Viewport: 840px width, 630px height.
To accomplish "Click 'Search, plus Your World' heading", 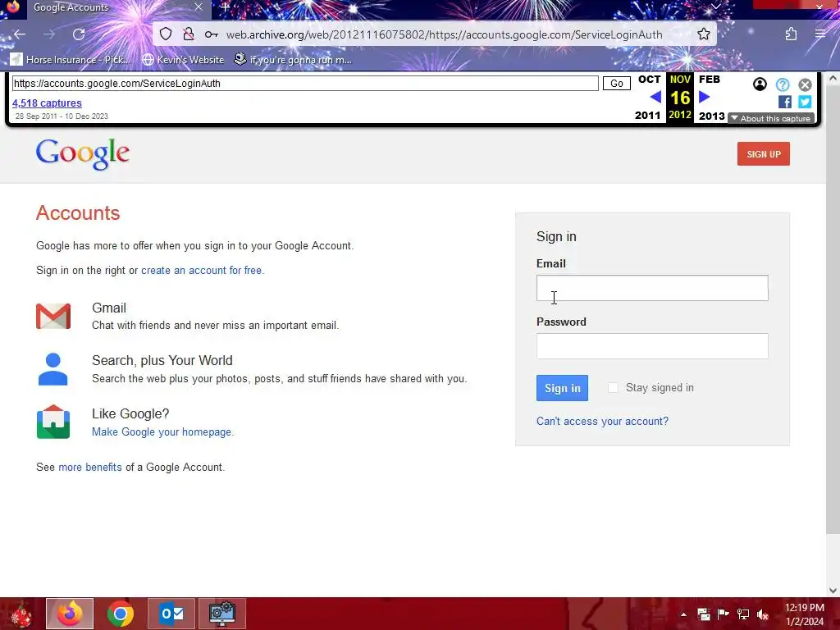I will [162, 361].
